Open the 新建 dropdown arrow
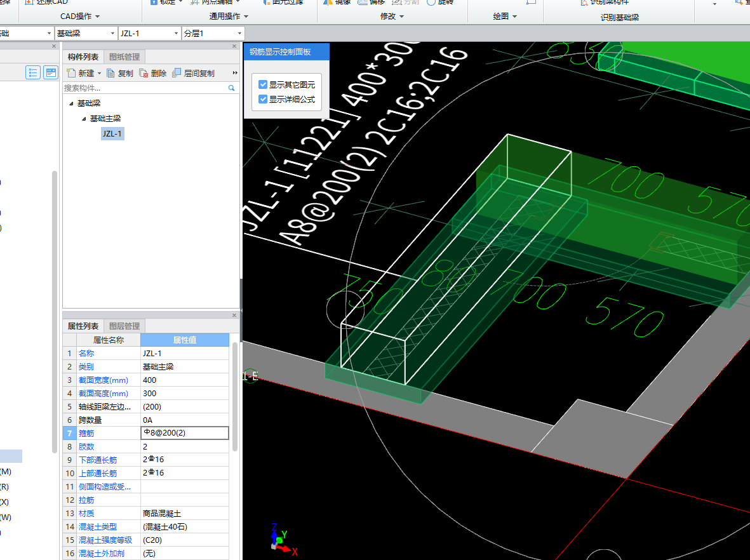The height and width of the screenshot is (560, 750). tap(100, 73)
